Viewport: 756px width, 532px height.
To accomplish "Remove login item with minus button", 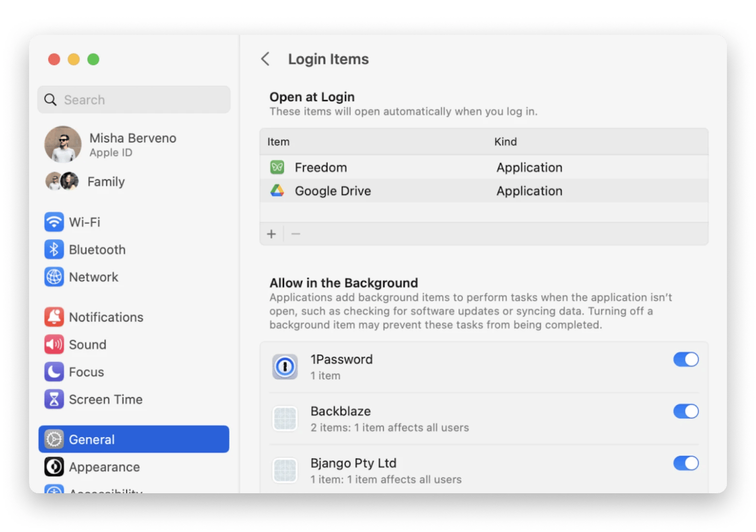I will point(296,234).
